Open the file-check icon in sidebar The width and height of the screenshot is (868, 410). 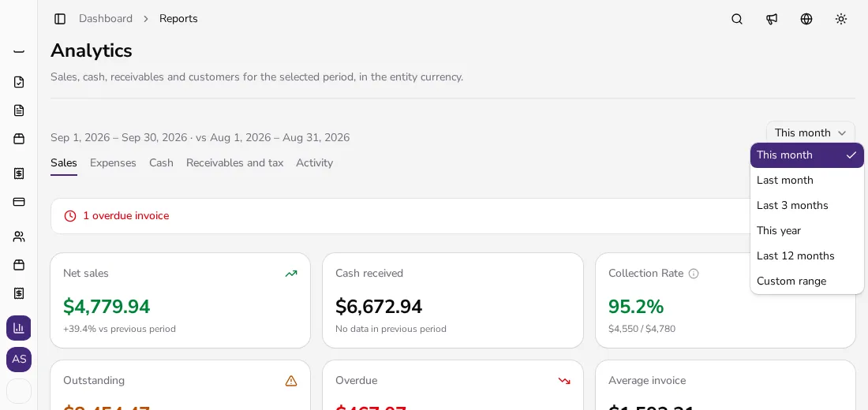point(19,82)
